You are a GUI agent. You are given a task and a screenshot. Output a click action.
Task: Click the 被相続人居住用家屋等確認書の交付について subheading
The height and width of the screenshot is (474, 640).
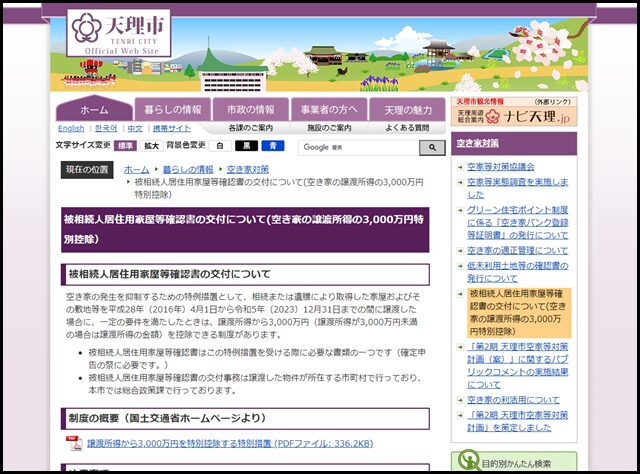click(x=245, y=274)
